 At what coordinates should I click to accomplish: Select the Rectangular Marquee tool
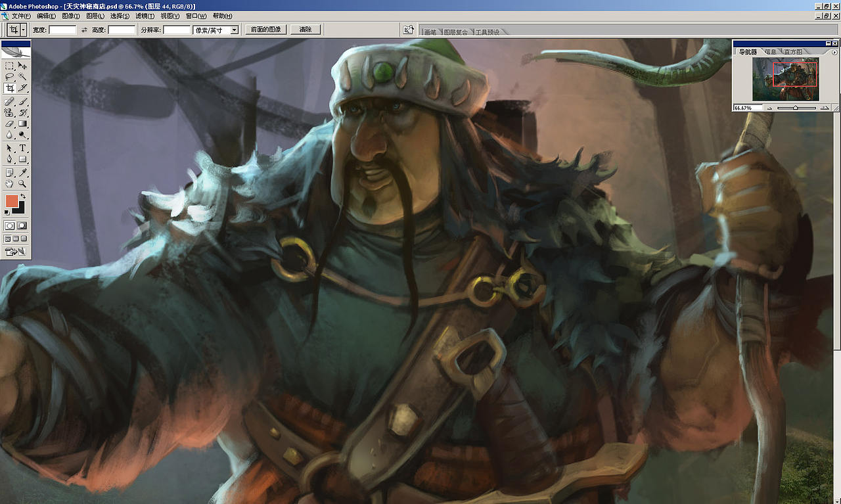(9, 66)
